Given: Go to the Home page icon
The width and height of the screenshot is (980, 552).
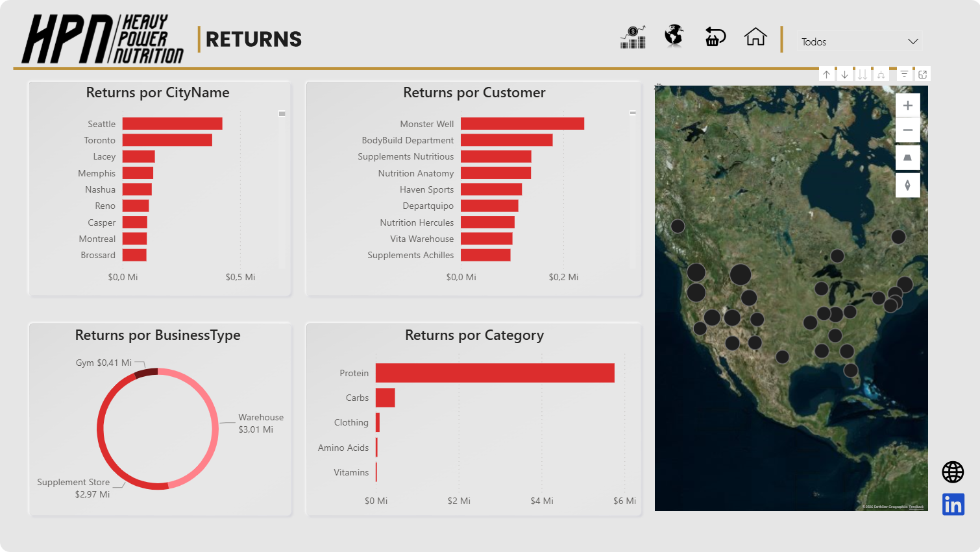Looking at the screenshot, I should (x=755, y=36).
